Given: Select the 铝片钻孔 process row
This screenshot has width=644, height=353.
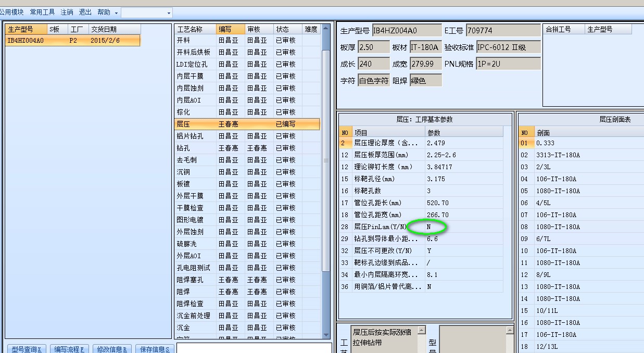Looking at the screenshot, I should (247, 136).
